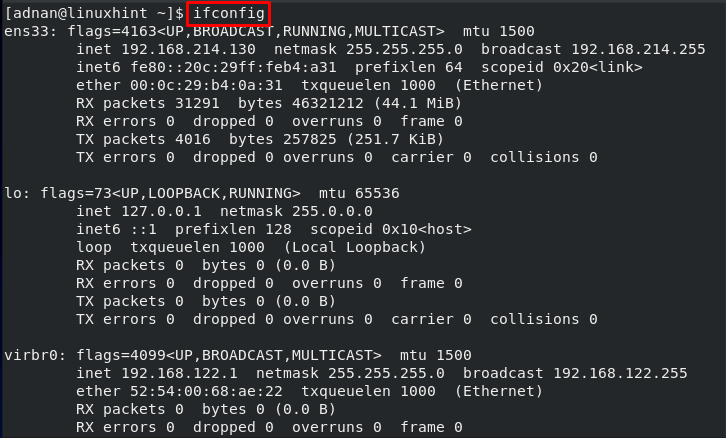Click the broadcast address 192.168.214.255
The width and height of the screenshot is (726, 438).
pos(638,50)
